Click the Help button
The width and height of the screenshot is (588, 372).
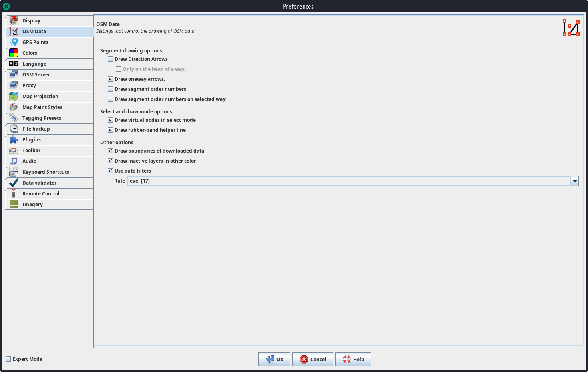(353, 359)
